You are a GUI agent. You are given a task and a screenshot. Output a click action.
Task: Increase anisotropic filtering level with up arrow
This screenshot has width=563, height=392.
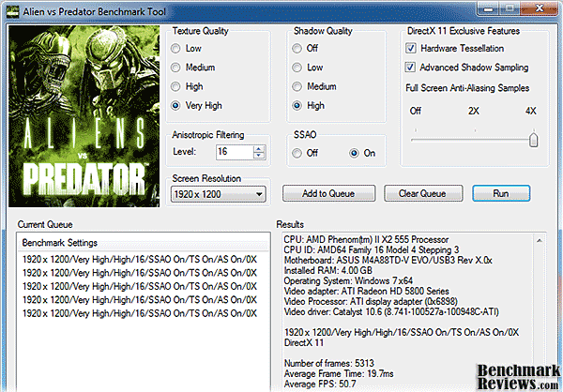coord(259,148)
